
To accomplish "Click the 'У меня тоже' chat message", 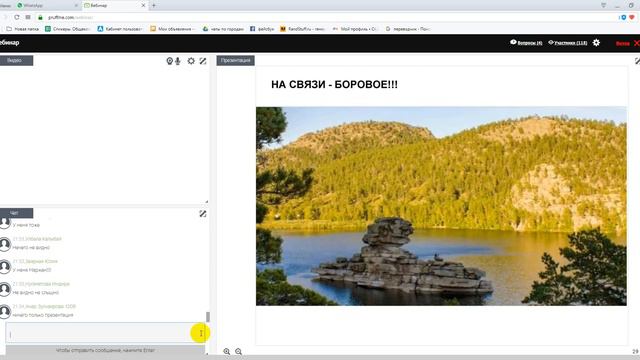I will (x=26, y=225).
